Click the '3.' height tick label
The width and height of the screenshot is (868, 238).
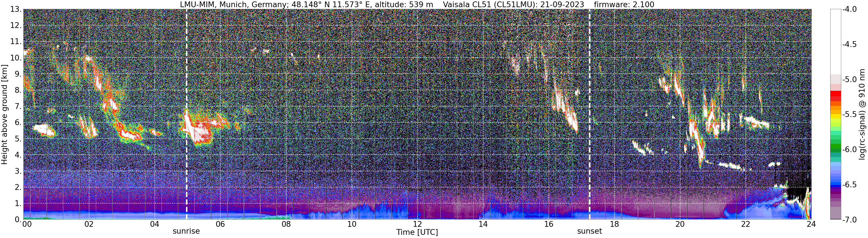click(x=18, y=171)
